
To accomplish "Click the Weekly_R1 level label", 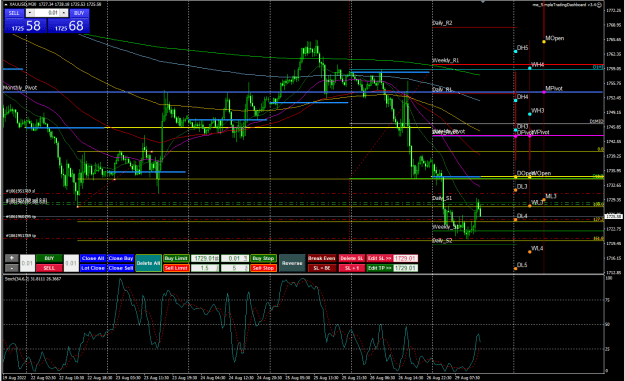I will click(446, 60).
